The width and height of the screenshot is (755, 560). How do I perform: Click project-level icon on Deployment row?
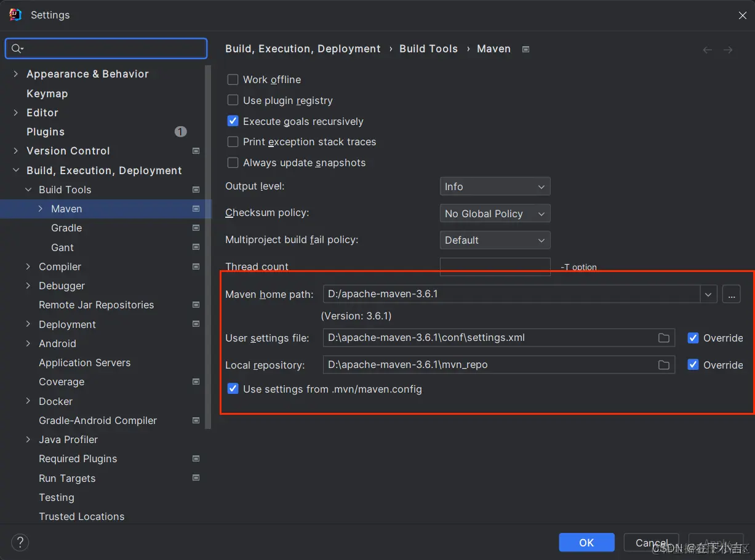coord(196,324)
